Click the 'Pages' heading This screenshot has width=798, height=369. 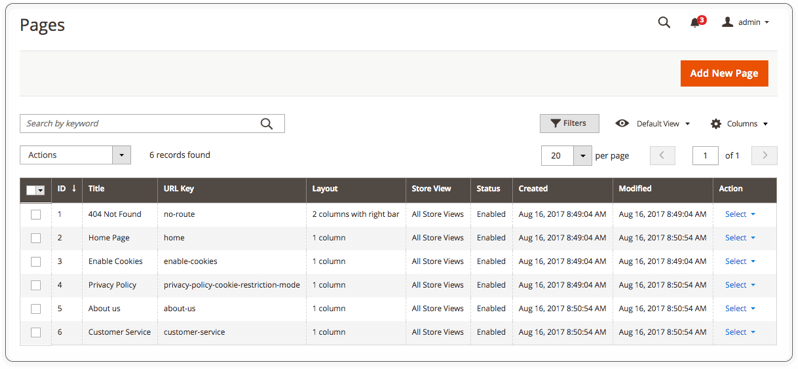pyautogui.click(x=42, y=24)
